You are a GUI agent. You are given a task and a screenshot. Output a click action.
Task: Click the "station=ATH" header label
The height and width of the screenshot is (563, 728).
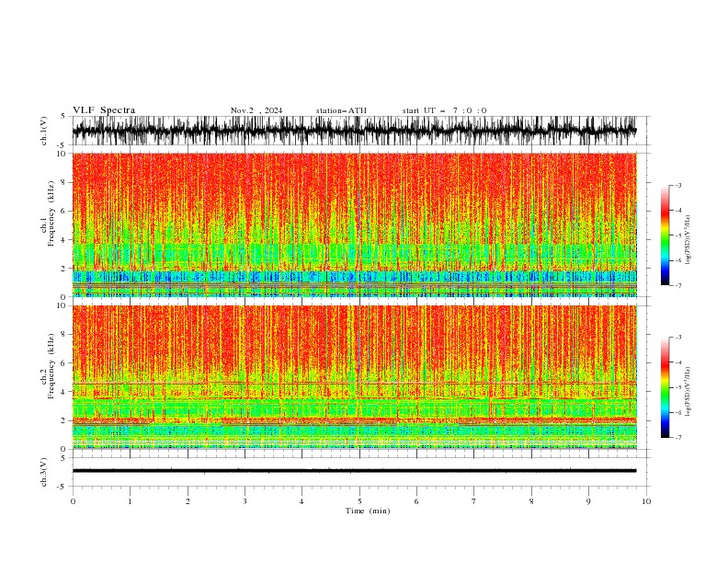(x=341, y=110)
